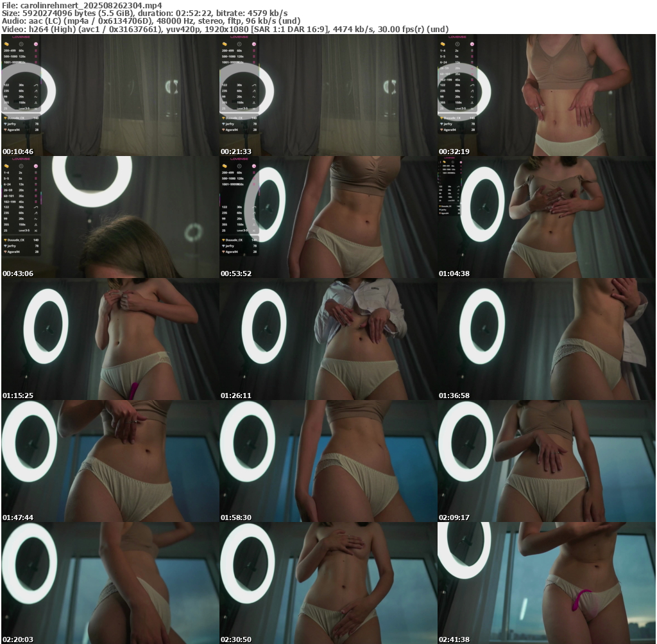This screenshot has height=644, width=657.
Task: Open the thumbnail stamped 00:32:19
Action: pos(547,95)
